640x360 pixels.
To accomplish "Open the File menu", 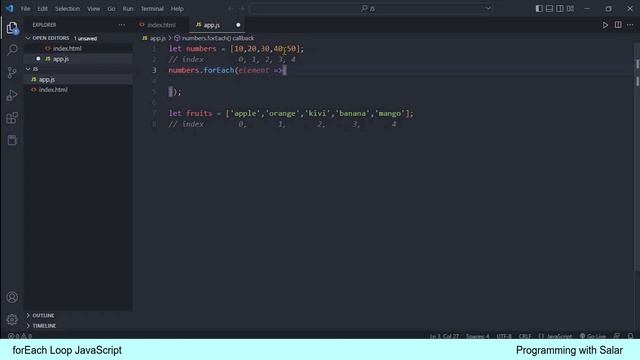I will coord(25,9).
